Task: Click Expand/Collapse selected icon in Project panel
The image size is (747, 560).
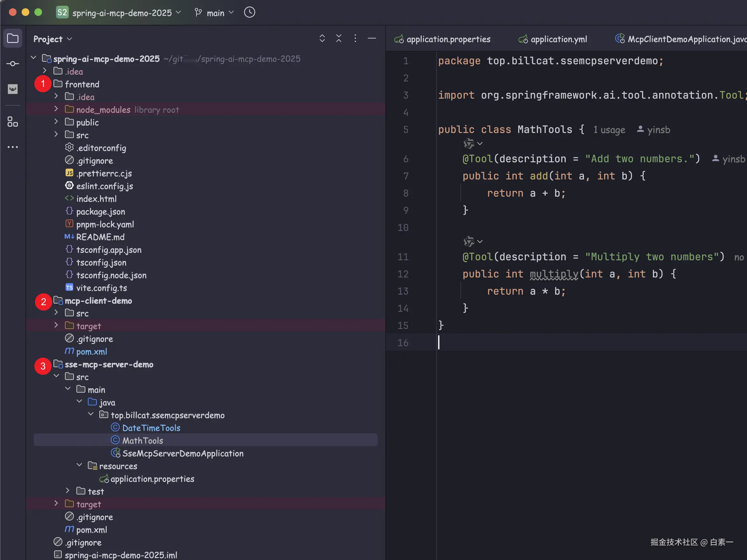Action: tap(322, 38)
